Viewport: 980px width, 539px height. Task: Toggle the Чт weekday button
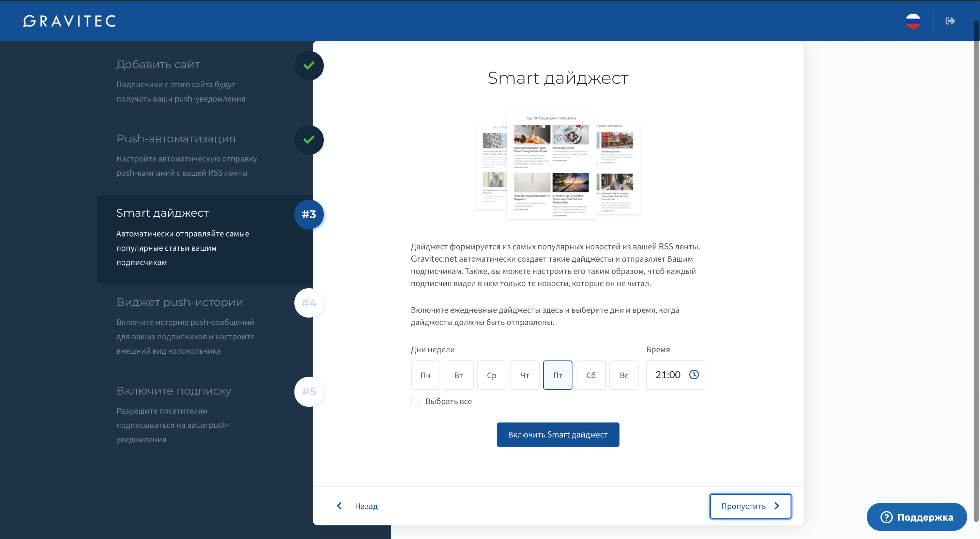[x=525, y=375]
